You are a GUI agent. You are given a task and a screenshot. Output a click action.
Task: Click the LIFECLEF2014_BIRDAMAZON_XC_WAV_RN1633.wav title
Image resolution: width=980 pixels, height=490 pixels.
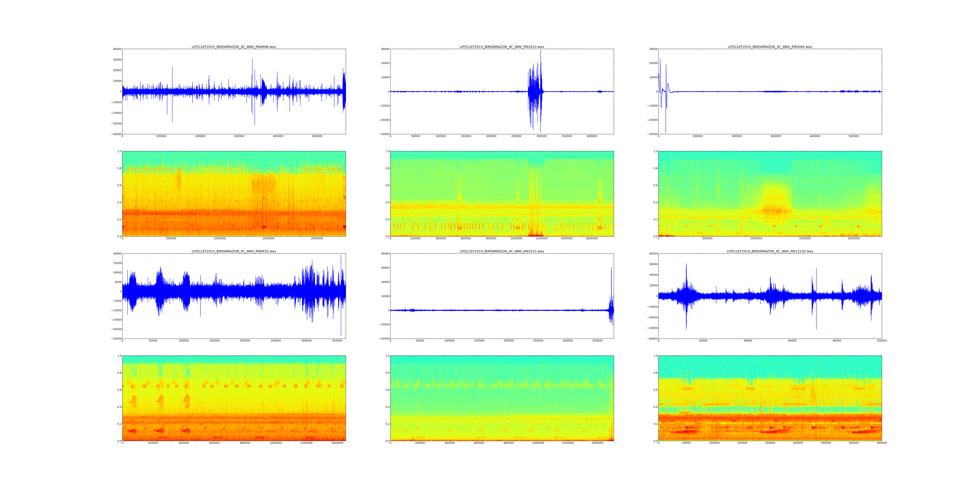tap(502, 47)
